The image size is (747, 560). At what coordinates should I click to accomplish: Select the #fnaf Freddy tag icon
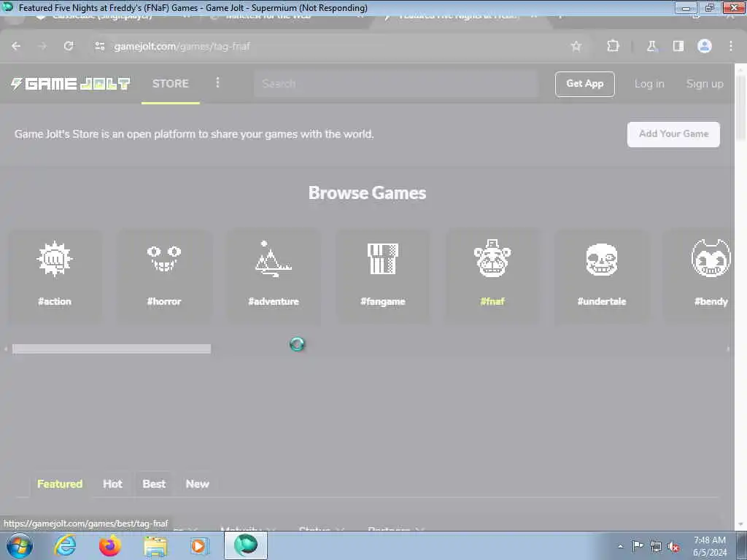tap(492, 258)
